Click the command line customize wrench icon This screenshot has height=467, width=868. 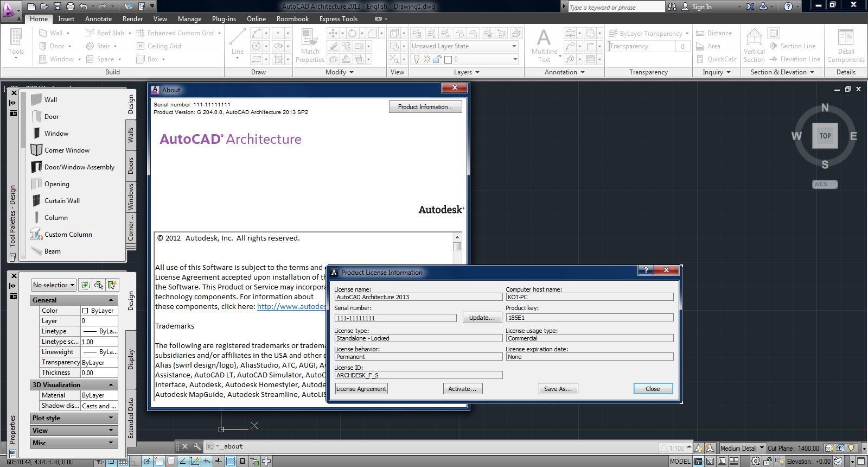[x=196, y=446]
